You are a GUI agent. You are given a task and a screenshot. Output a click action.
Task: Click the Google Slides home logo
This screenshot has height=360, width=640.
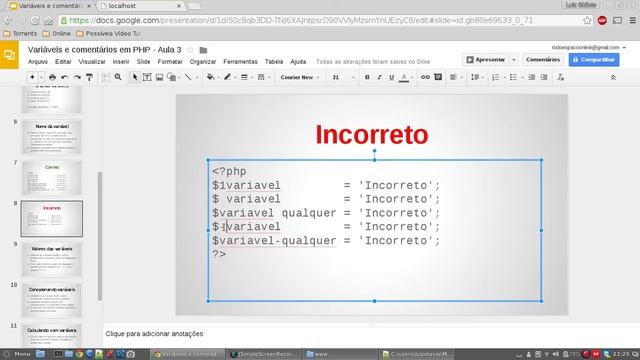pos(9,55)
